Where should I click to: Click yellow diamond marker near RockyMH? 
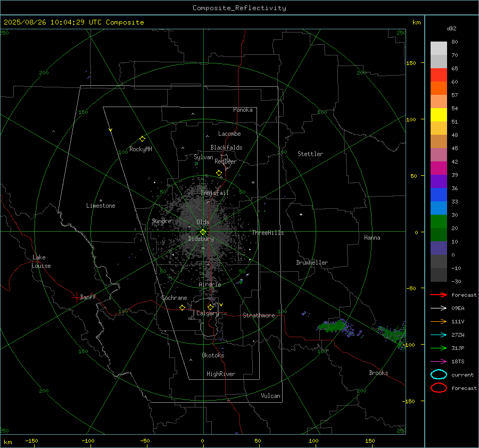point(142,139)
